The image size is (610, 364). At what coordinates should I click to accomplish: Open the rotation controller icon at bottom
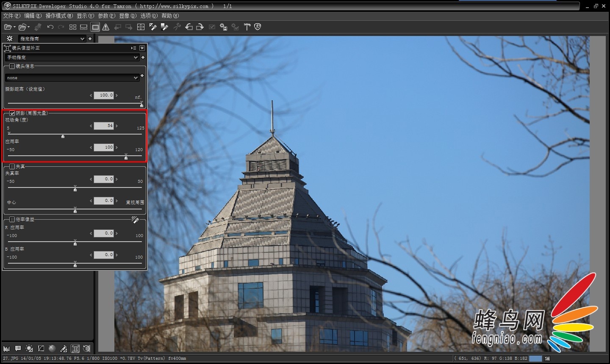[x=87, y=349]
